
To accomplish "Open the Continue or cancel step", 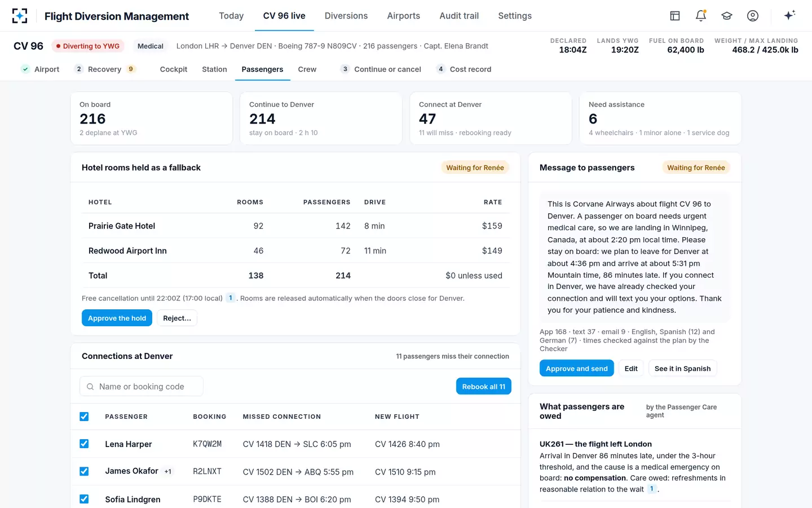I will point(381,69).
